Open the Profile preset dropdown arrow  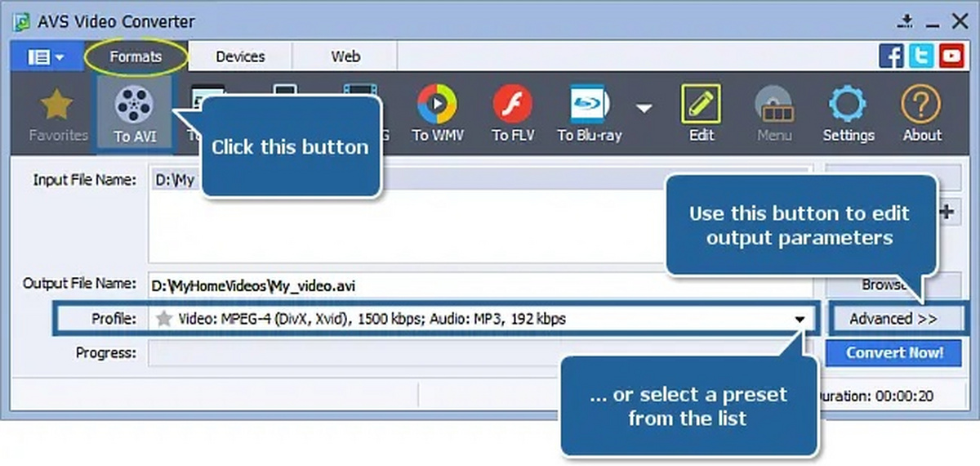800,319
